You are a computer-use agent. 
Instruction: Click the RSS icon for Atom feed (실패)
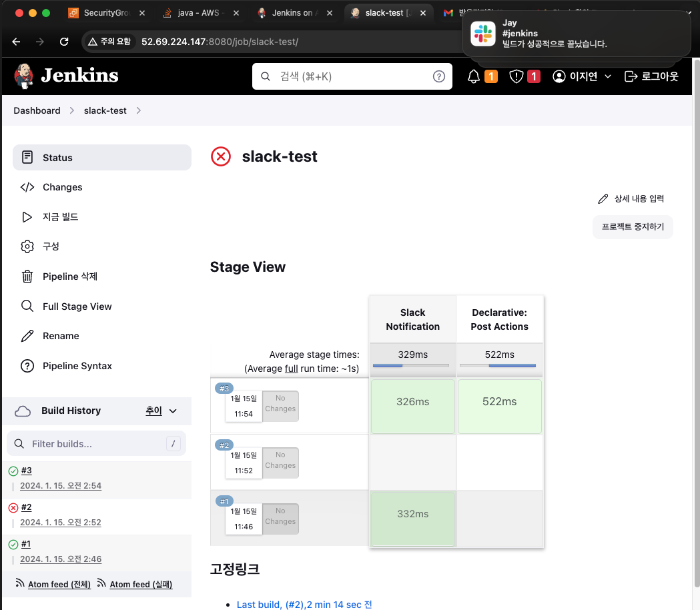[x=102, y=583]
